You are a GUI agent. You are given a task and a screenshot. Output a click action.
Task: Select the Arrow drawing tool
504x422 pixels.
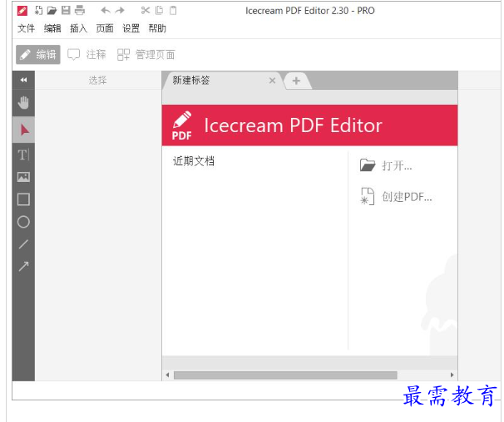(23, 266)
